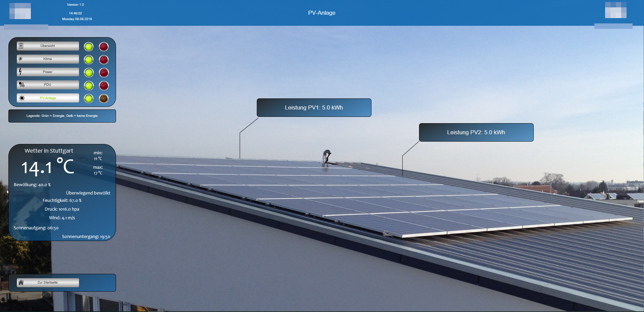Click the fan icon on Klima
The height and width of the screenshot is (312, 644).
click(20, 59)
